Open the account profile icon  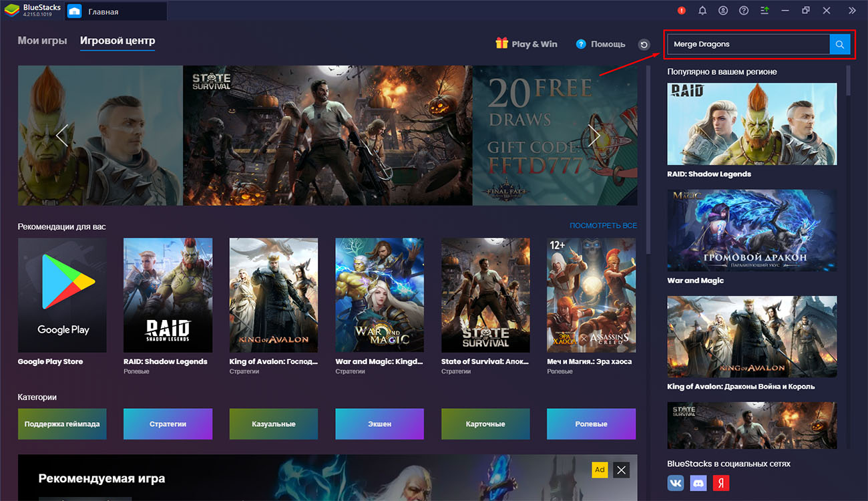click(723, 11)
